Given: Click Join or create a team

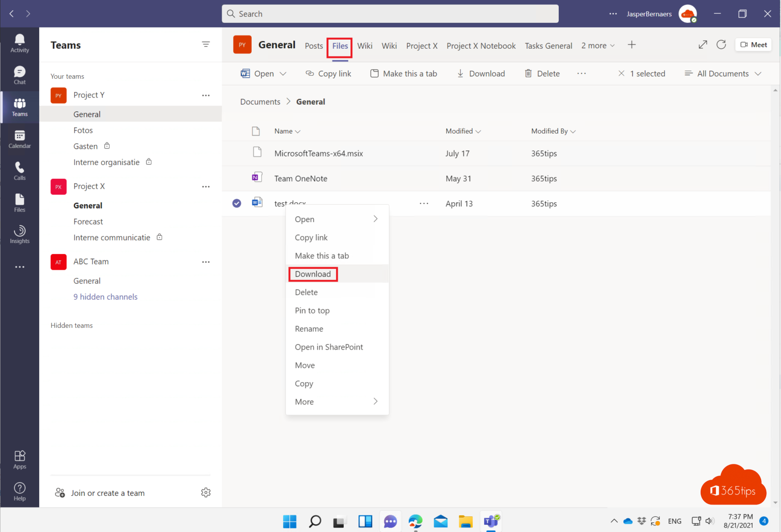Looking at the screenshot, I should click(108, 492).
